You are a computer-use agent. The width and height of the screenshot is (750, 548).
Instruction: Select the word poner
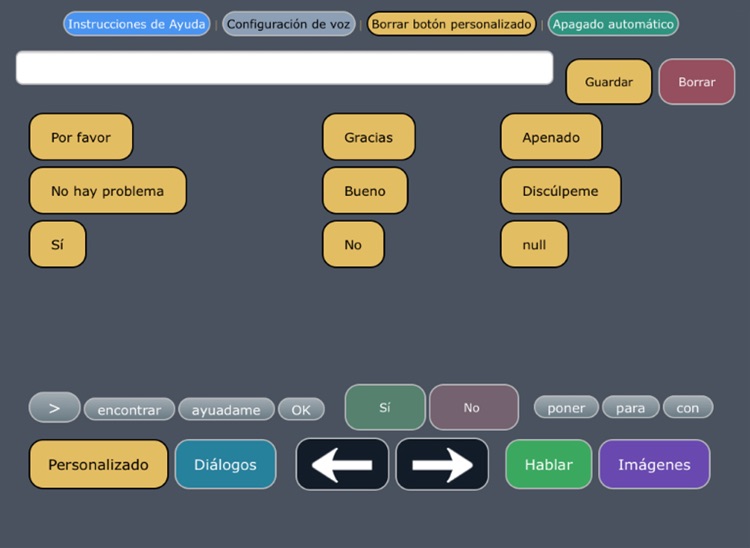click(566, 407)
